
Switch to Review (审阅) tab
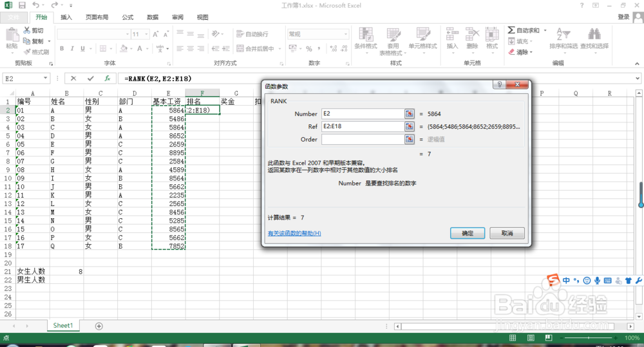pos(178,17)
